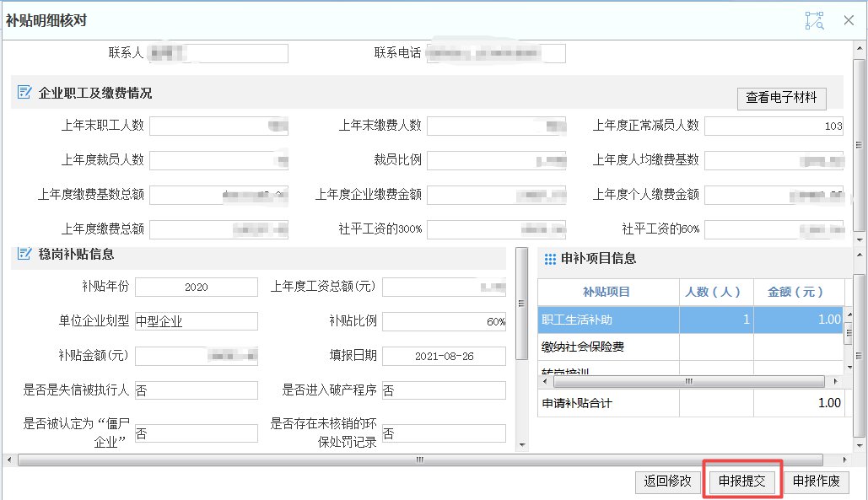Click the 填报日期 field with 2021-08-26
The width and height of the screenshot is (868, 500).
pos(444,356)
